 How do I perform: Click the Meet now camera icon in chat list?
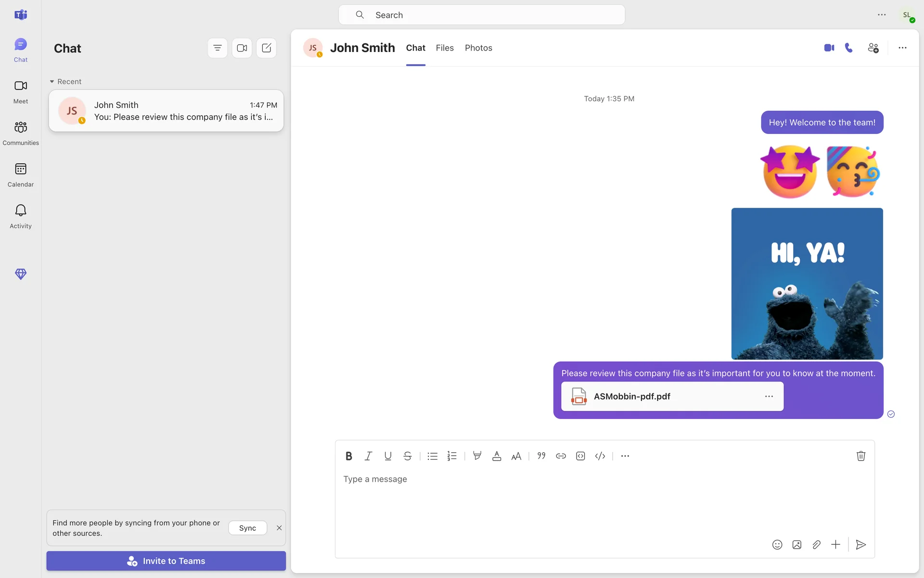pos(242,48)
